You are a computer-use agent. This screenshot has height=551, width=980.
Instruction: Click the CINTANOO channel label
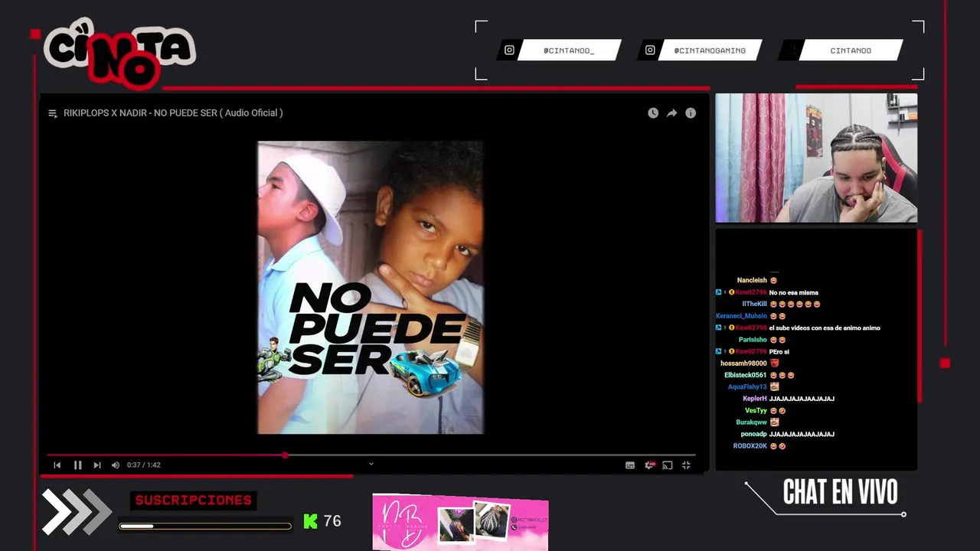click(851, 51)
